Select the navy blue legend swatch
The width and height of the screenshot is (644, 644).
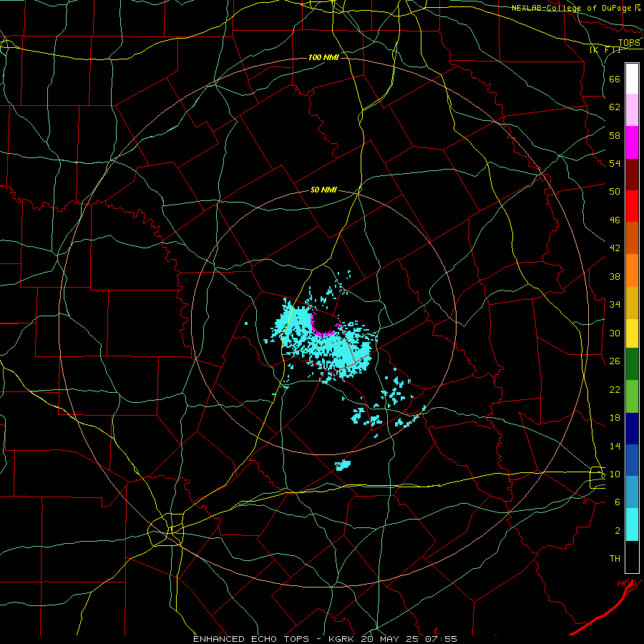click(632, 429)
